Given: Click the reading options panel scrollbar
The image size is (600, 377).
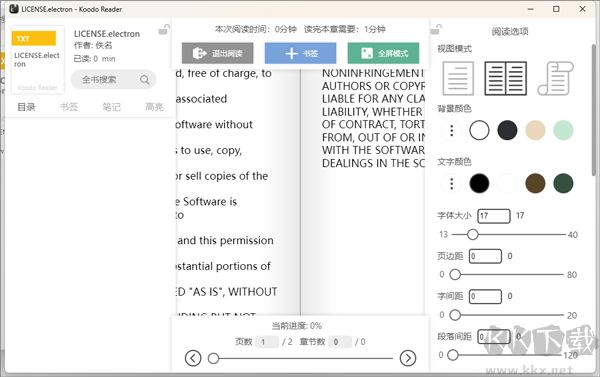Looking at the screenshot, I should click(x=594, y=111).
